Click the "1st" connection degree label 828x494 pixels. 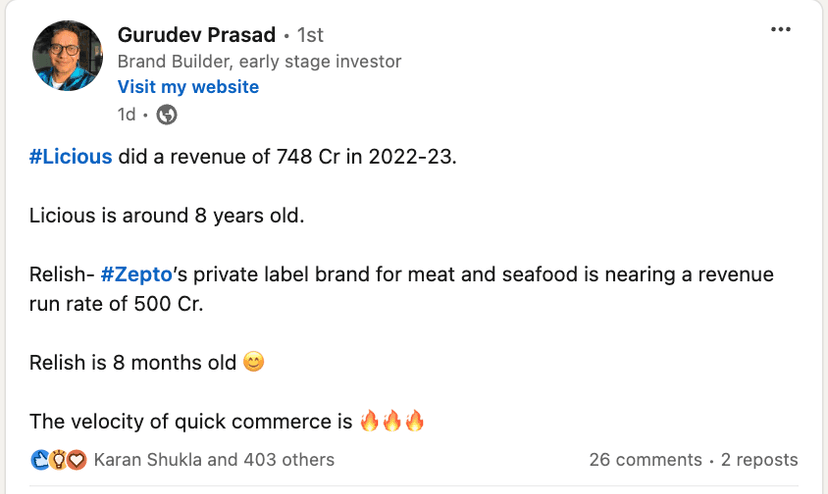pyautogui.click(x=310, y=35)
